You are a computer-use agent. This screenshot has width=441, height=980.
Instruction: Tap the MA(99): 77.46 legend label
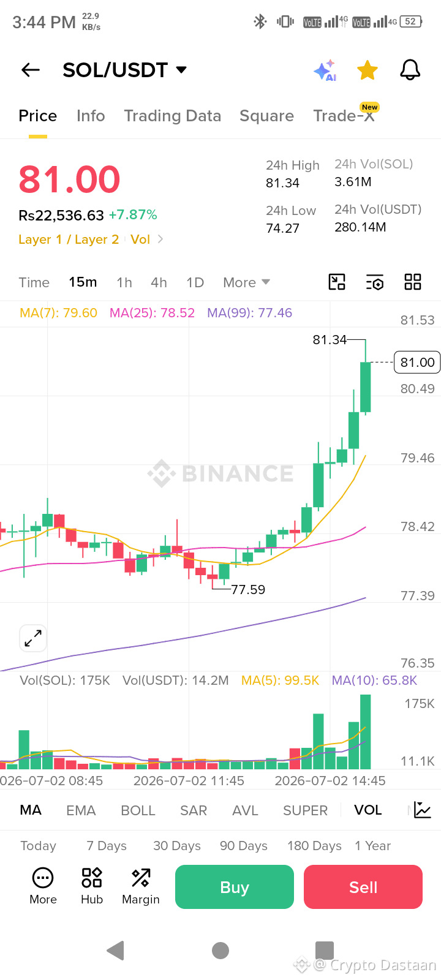click(x=249, y=313)
